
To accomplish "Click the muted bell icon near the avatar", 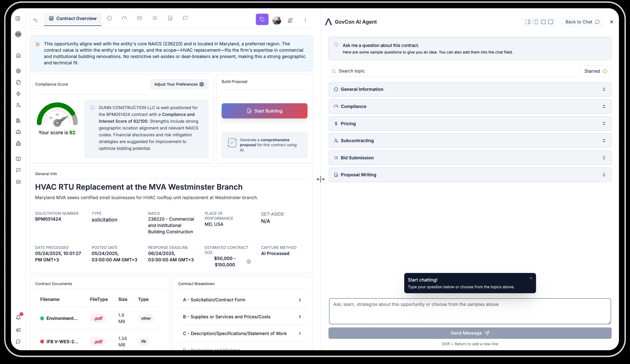I will tap(290, 20).
